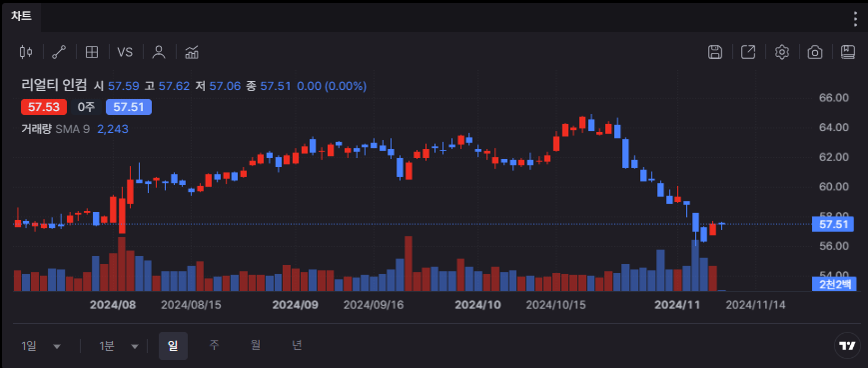Viewport: 868px width, 368px height.
Task: Select the 차트 tab
Action: 22,16
